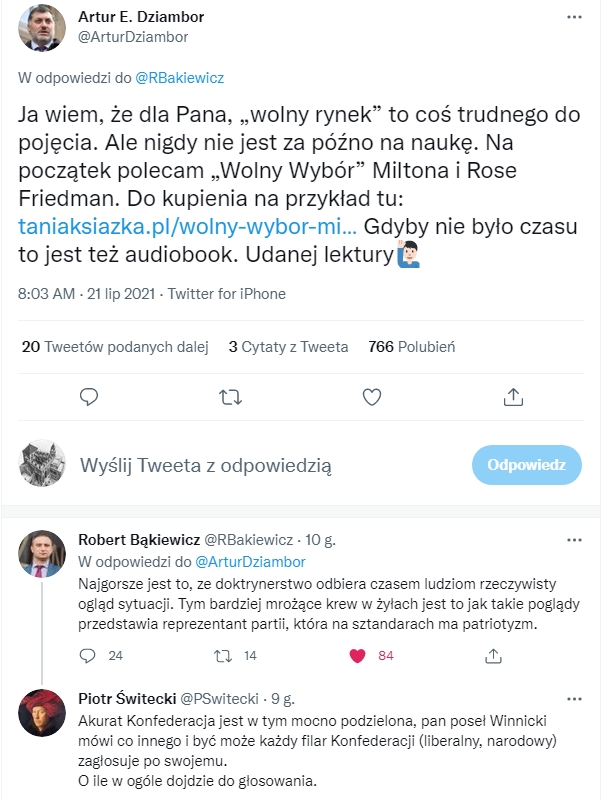Open Artur E. Dziambor's profile avatar
The image size is (603, 800).
coord(42,28)
